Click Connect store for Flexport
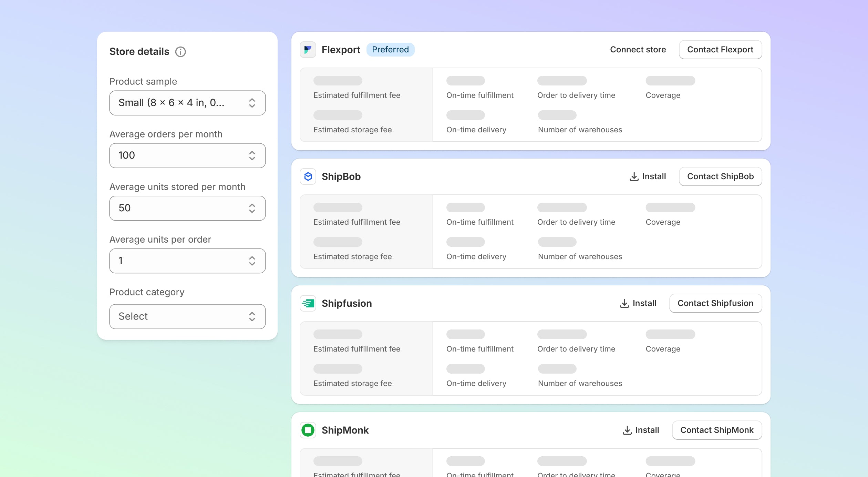 tap(638, 50)
